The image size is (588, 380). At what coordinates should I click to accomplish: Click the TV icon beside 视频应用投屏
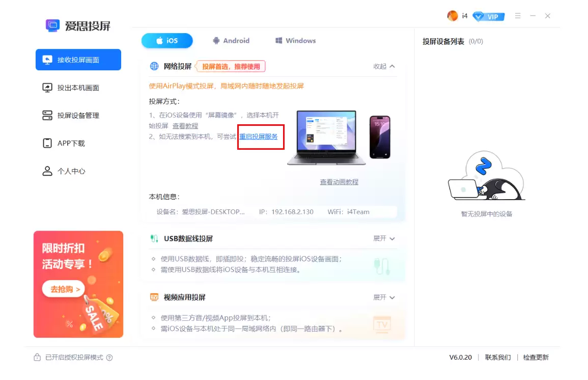click(x=154, y=297)
